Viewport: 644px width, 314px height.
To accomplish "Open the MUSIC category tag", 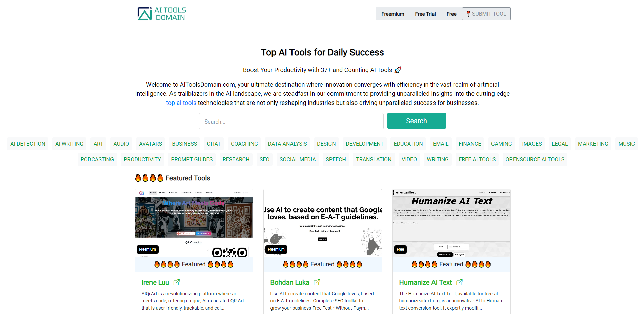I will [626, 144].
